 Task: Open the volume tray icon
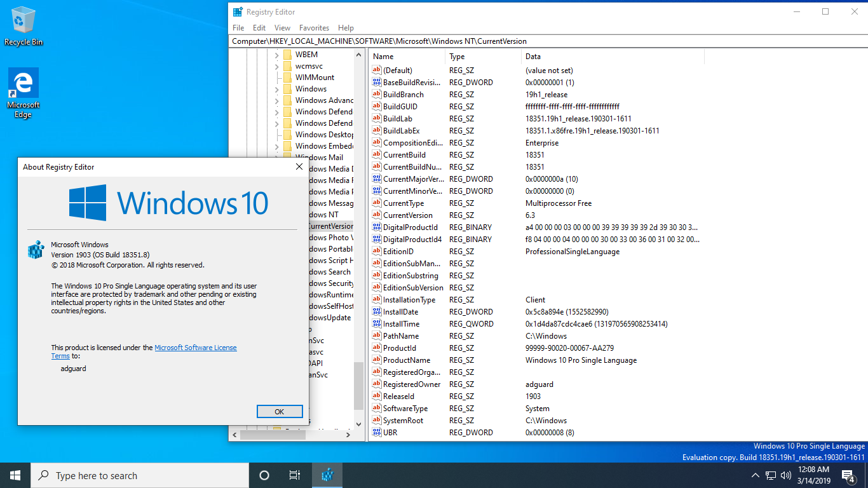pyautogui.click(x=786, y=475)
